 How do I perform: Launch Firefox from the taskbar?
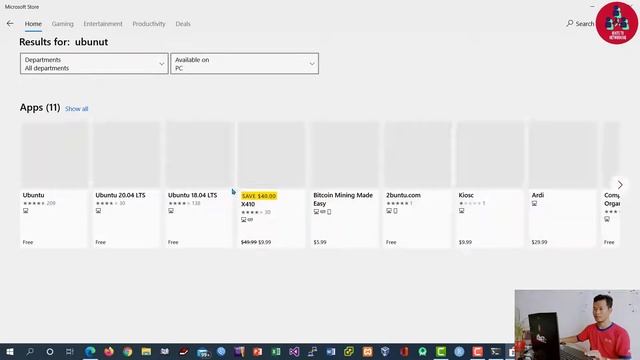[109, 351]
